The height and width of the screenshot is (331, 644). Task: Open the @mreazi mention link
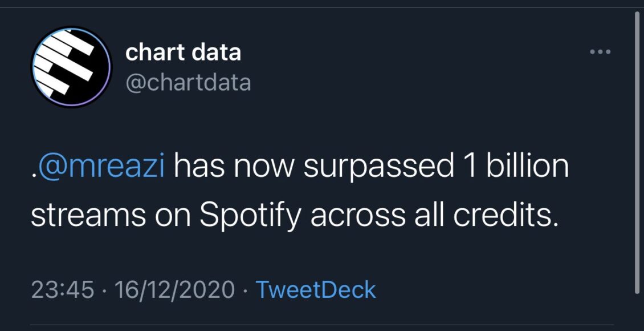[x=100, y=168]
